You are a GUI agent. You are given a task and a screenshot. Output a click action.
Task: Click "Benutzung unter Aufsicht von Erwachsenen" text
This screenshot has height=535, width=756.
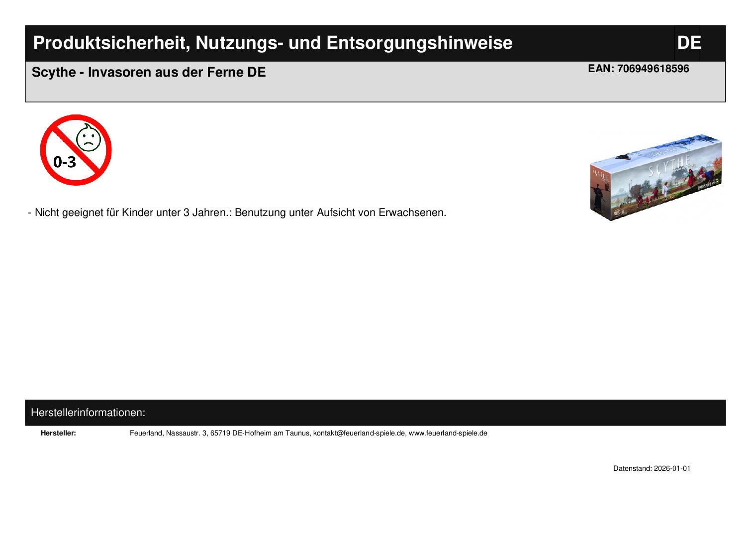[340, 213]
